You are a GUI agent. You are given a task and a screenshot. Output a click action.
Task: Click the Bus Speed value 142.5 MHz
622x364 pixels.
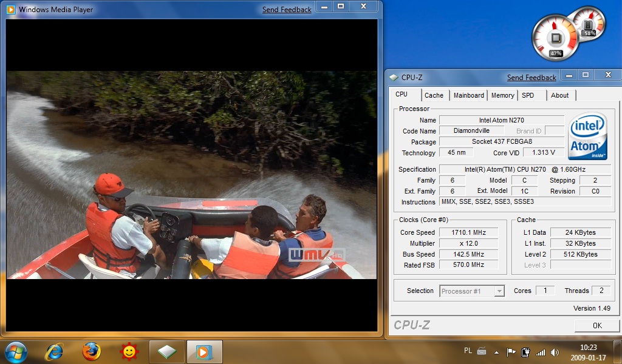pos(468,254)
